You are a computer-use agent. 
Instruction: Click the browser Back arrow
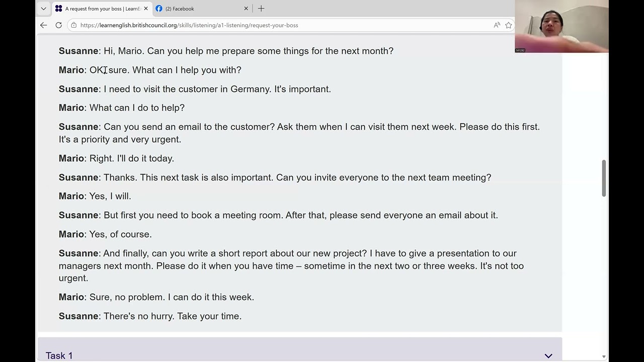44,25
